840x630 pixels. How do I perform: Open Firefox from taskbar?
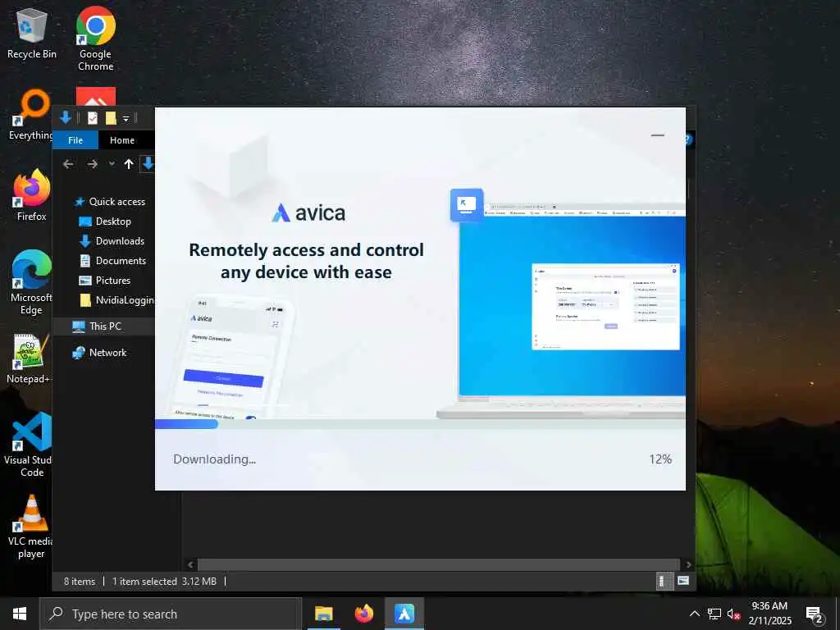tap(363, 614)
